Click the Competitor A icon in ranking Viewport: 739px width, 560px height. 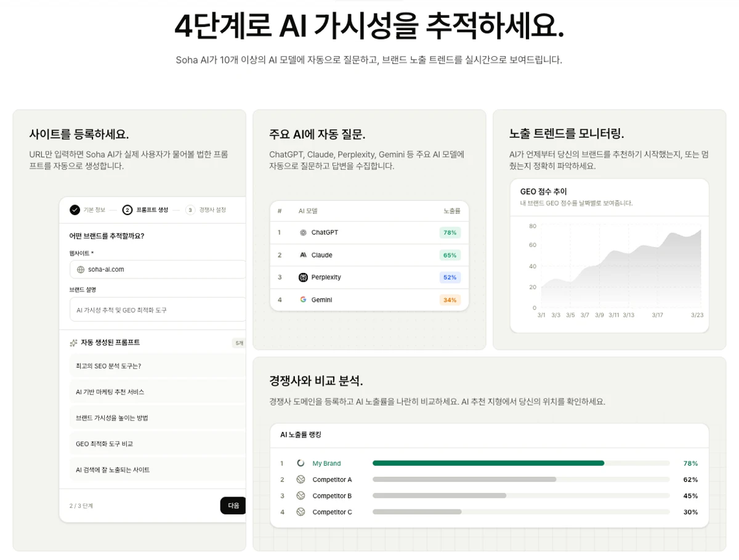tap(301, 479)
